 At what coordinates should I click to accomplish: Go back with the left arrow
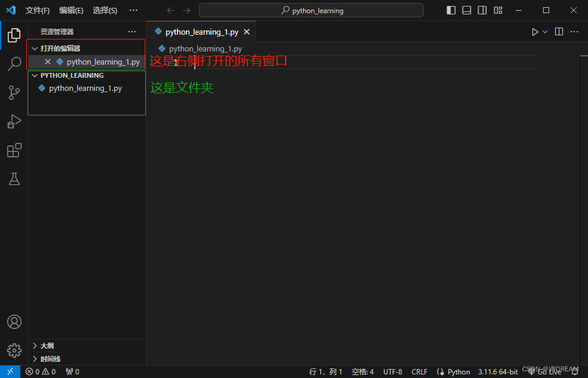click(171, 11)
